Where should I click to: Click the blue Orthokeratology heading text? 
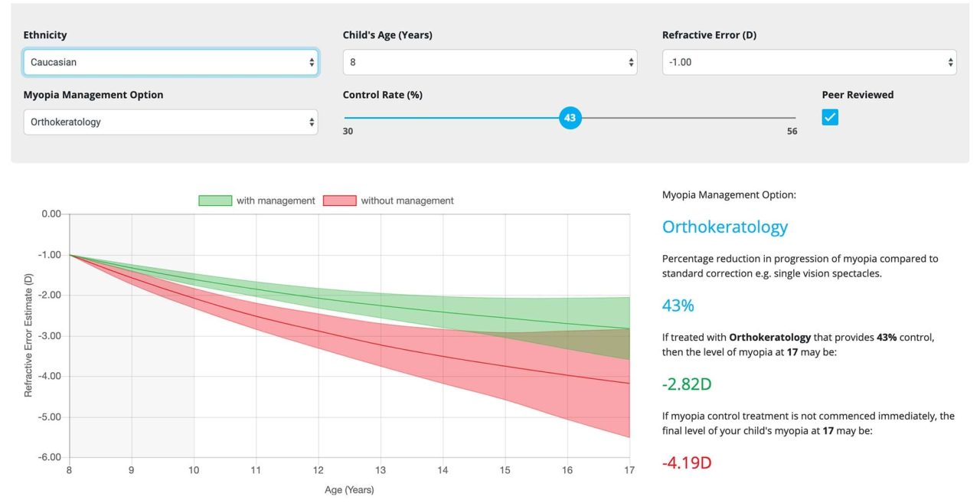(724, 227)
